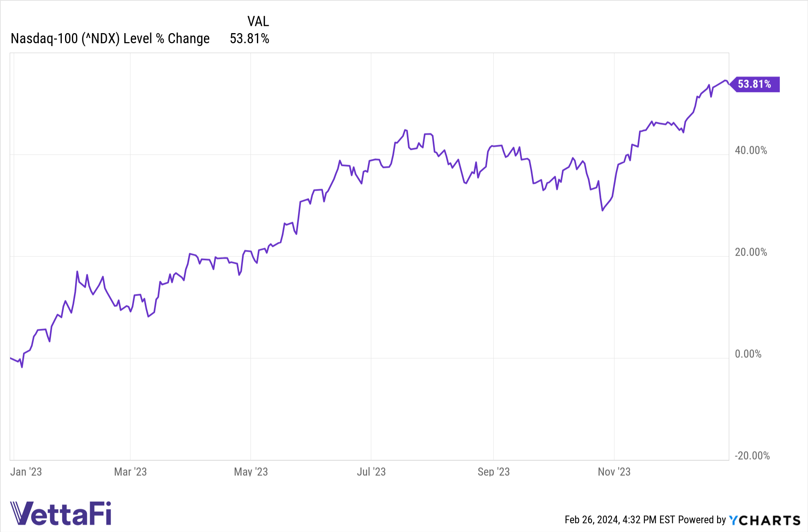Click the YCharts logo
Image resolution: width=808 pixels, height=532 pixels.
[x=764, y=520]
